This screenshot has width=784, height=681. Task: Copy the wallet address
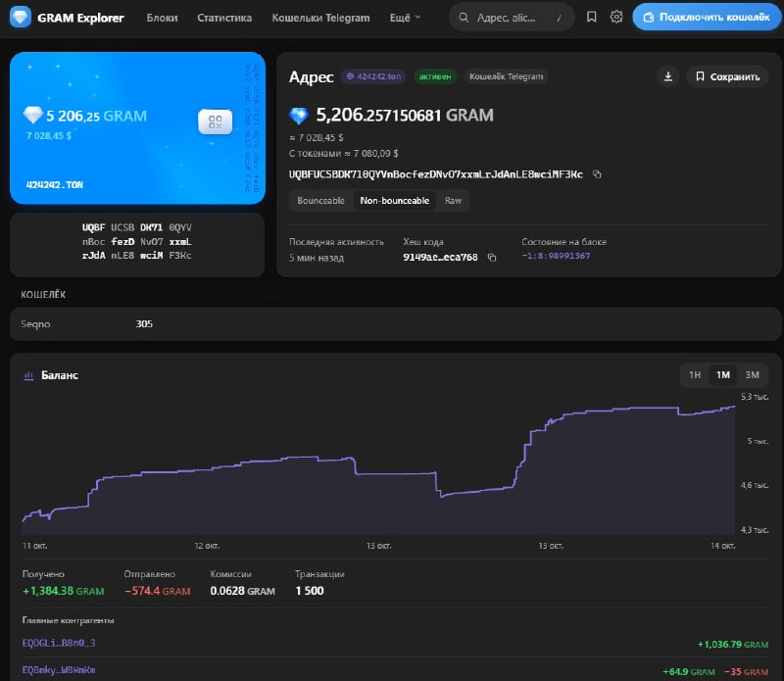click(597, 174)
